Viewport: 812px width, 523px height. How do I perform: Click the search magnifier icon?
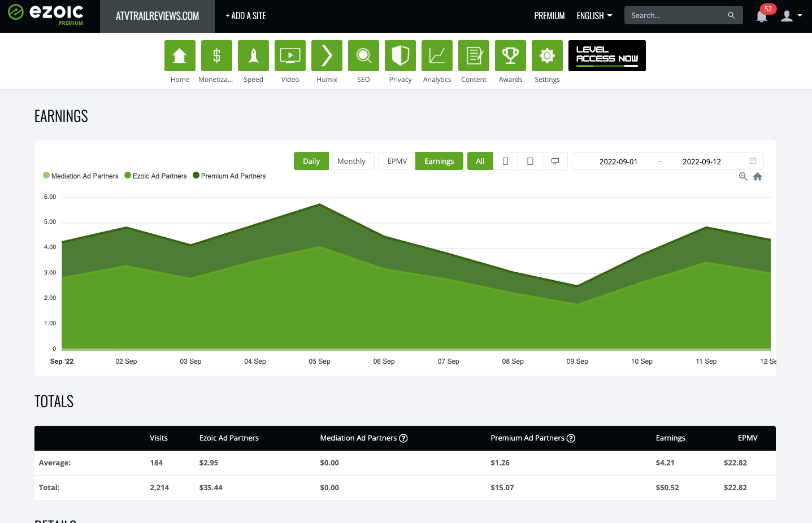[x=731, y=15]
